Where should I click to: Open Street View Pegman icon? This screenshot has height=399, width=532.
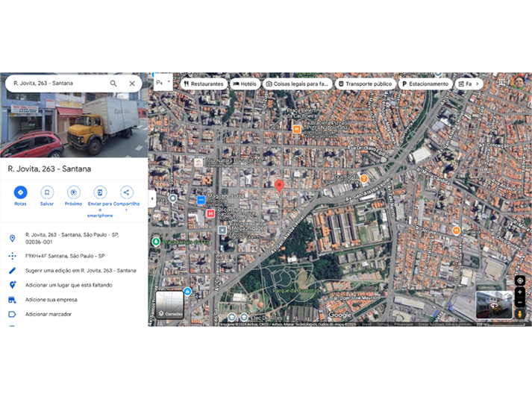point(519,314)
